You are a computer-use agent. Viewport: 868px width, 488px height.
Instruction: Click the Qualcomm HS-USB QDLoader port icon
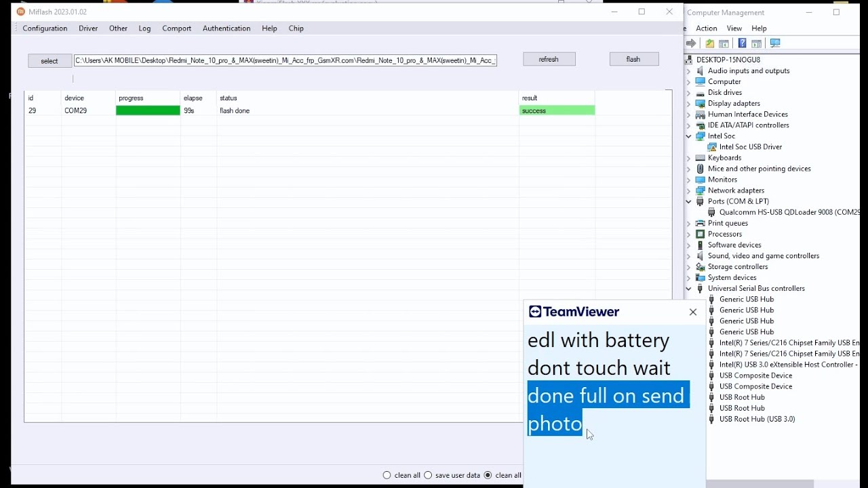(x=712, y=212)
